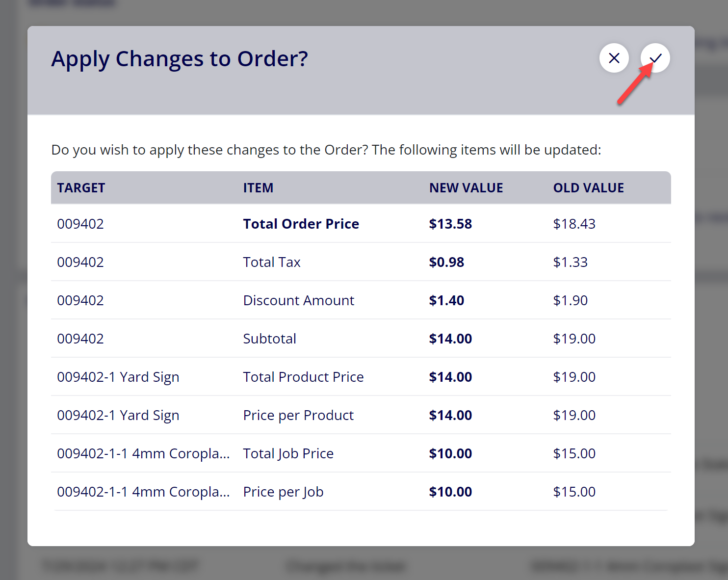Click the Total Job Price item
This screenshot has width=728, height=580.
[288, 453]
